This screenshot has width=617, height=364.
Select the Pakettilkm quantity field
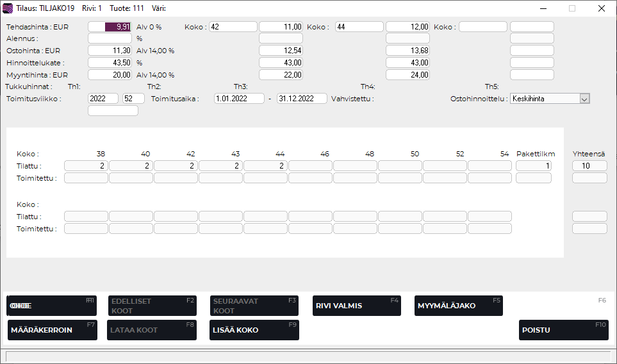point(533,166)
